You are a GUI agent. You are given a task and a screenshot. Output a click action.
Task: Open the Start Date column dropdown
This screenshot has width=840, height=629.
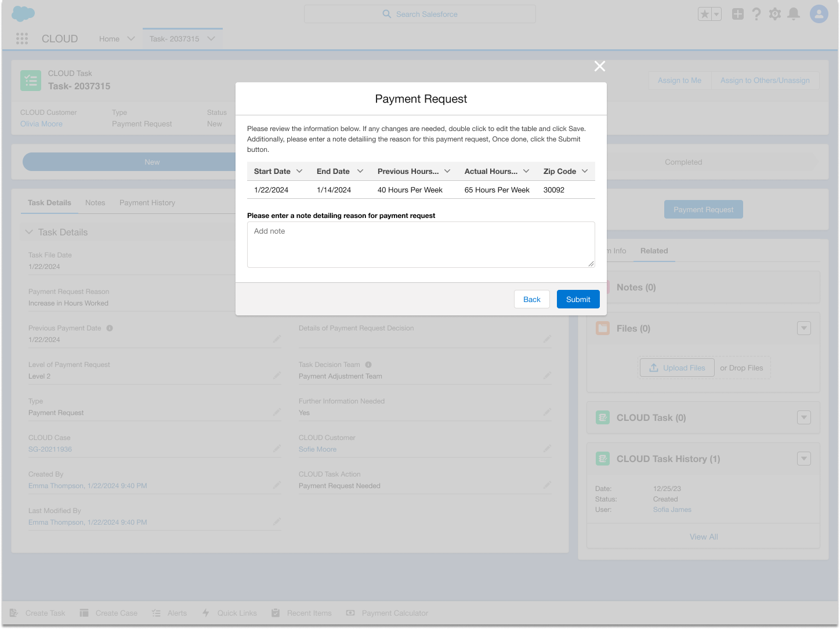point(300,171)
